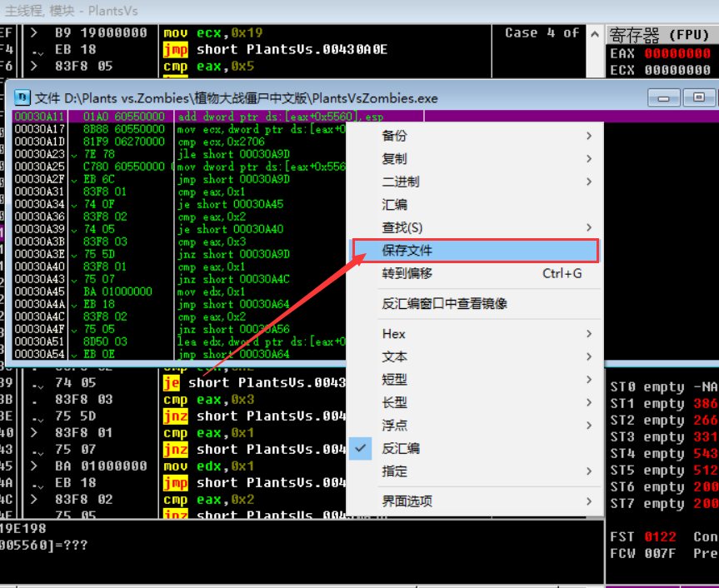Select hex bytes 'B9 19000000' in CPU window
Viewport: 719px width, 588px height.
[x=101, y=33]
